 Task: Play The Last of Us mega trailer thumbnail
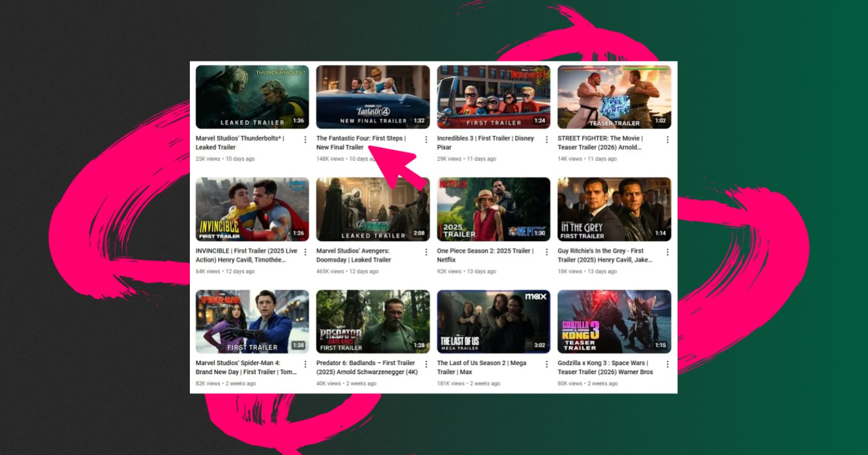[x=493, y=322]
